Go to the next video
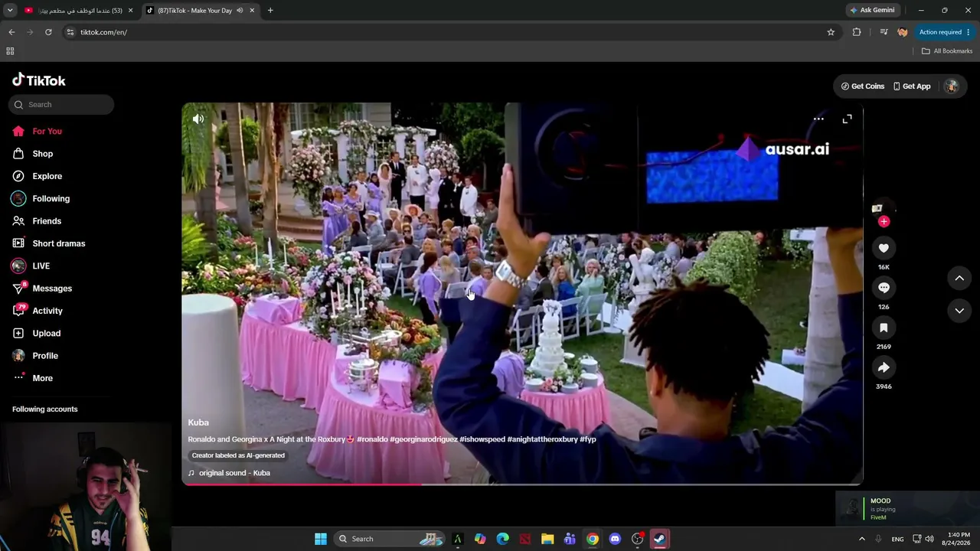The width and height of the screenshot is (980, 551). coord(959,311)
